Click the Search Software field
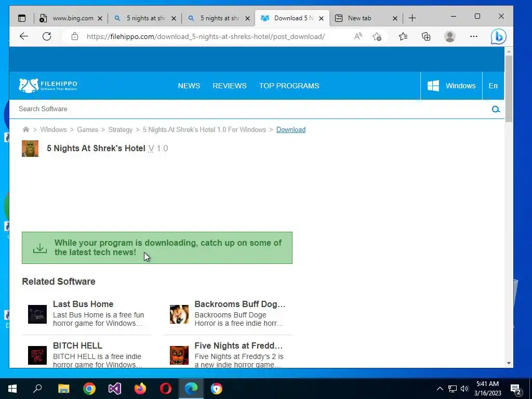This screenshot has width=532, height=399. pos(251,109)
